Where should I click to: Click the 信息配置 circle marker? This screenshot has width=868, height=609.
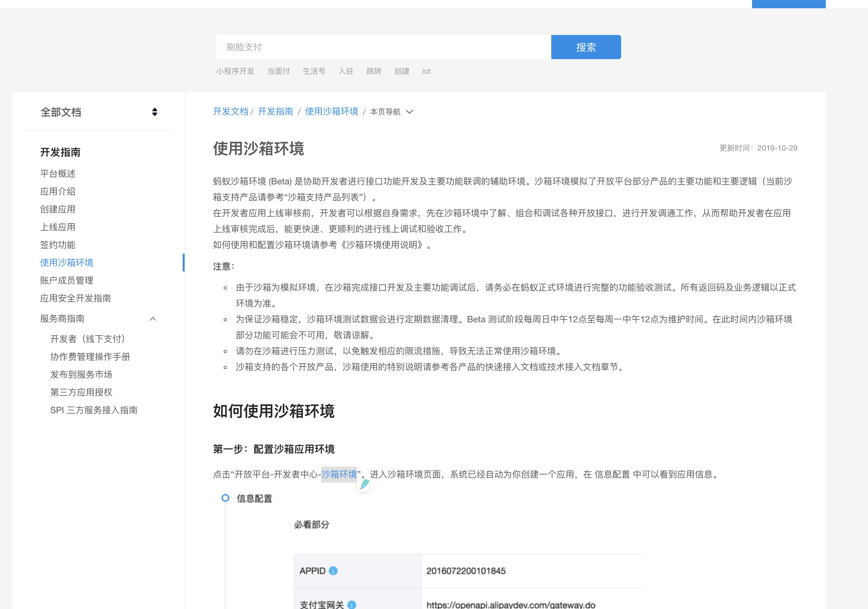pyautogui.click(x=225, y=498)
